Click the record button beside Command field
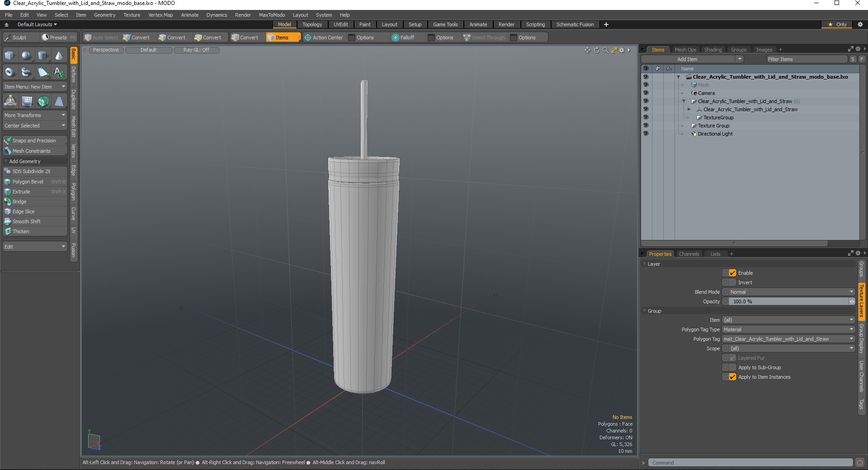The height and width of the screenshot is (470, 868). (x=860, y=463)
